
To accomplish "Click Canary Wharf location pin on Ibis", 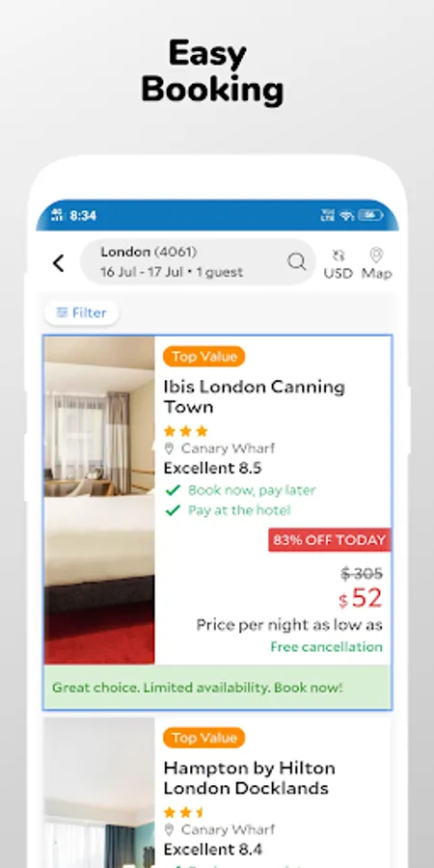I will [x=169, y=448].
